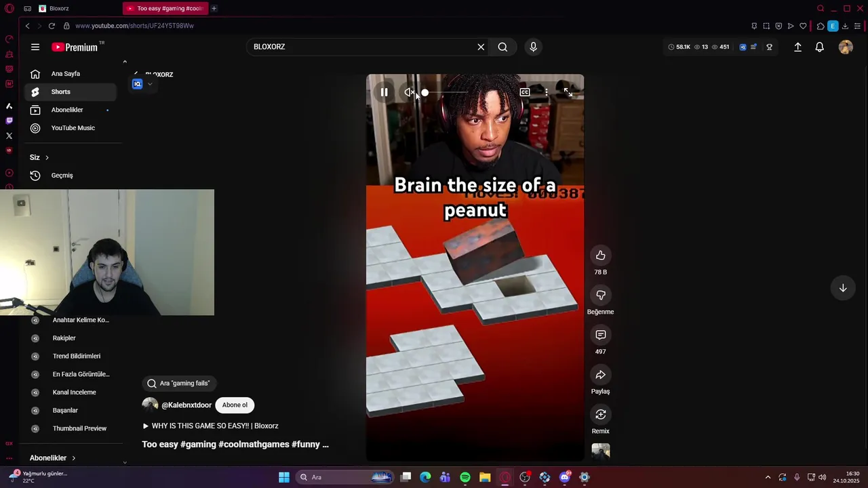Go back in browser history
Screen dimensions: 868x488
[27, 26]
